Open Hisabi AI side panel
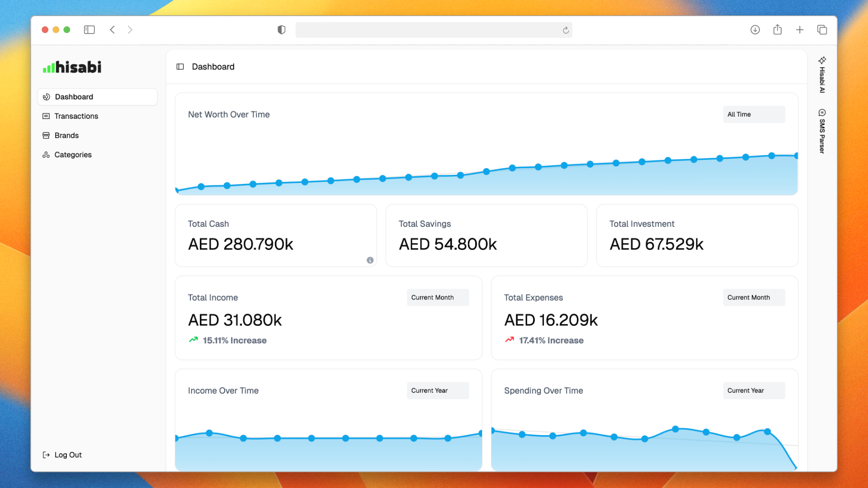868x488 pixels. click(x=822, y=75)
